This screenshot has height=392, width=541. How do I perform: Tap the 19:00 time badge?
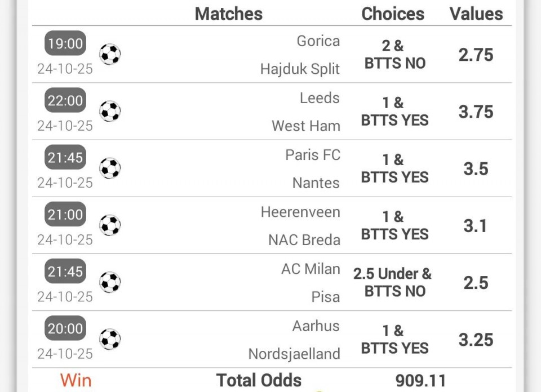65,43
